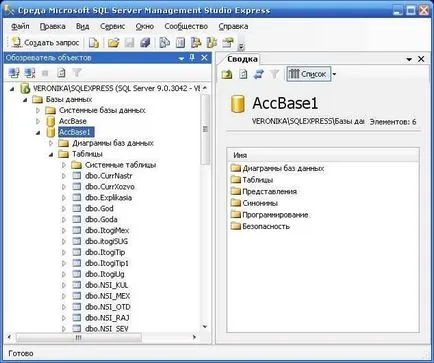Select the dbo.ItogiTip1 table
Viewport: 434px width, 363px height.
click(107, 263)
